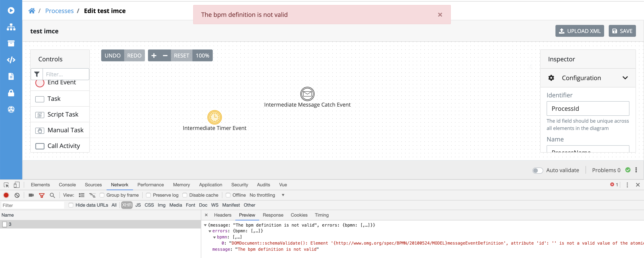Open the Response tab in DevTools
Image resolution: width=644 pixels, height=258 pixels.
[273, 215]
